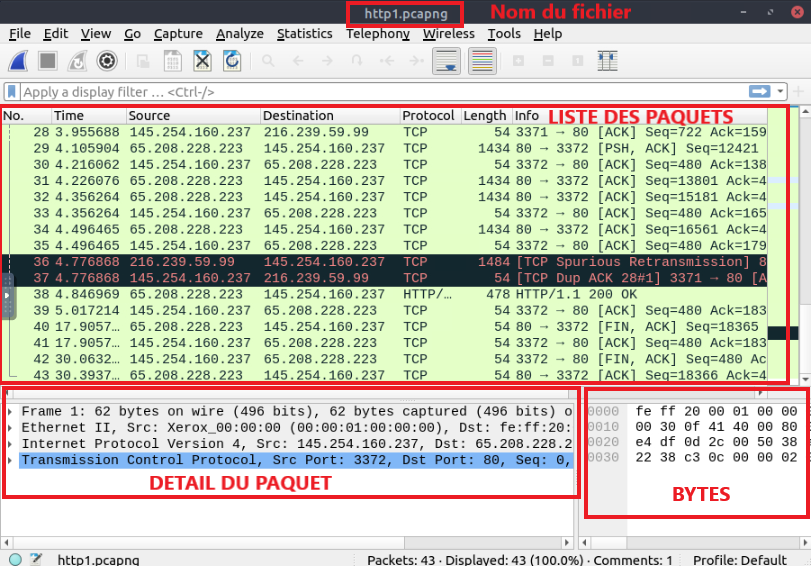Zoom in the main window text

pos(518,61)
